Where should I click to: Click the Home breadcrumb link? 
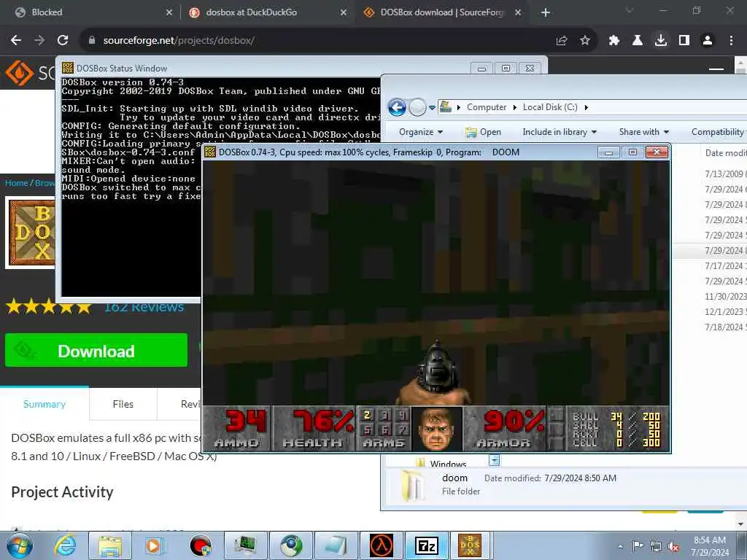pos(16,183)
